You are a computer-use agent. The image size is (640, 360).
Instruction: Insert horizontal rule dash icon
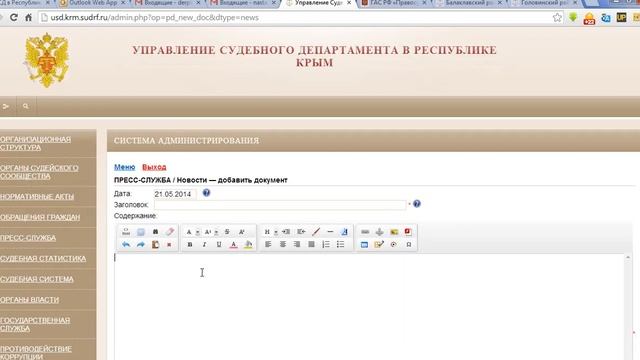[x=330, y=232]
